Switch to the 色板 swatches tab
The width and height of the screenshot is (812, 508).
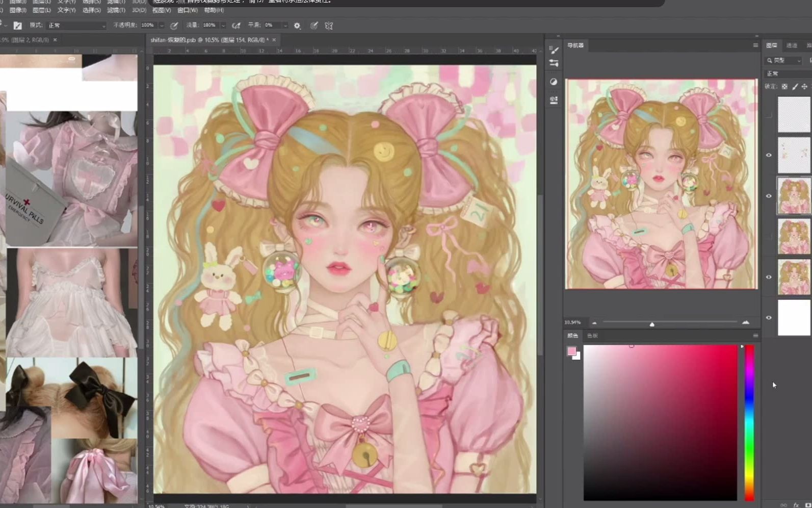(x=592, y=336)
